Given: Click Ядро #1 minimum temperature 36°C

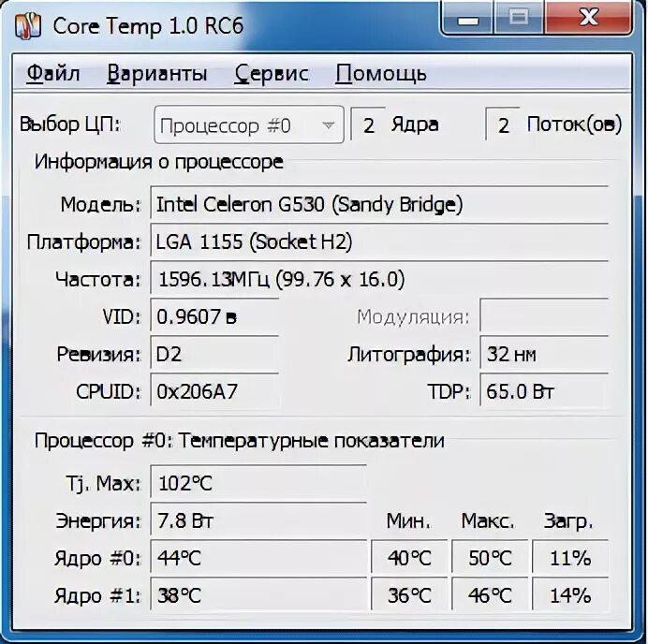Looking at the screenshot, I should [409, 595].
